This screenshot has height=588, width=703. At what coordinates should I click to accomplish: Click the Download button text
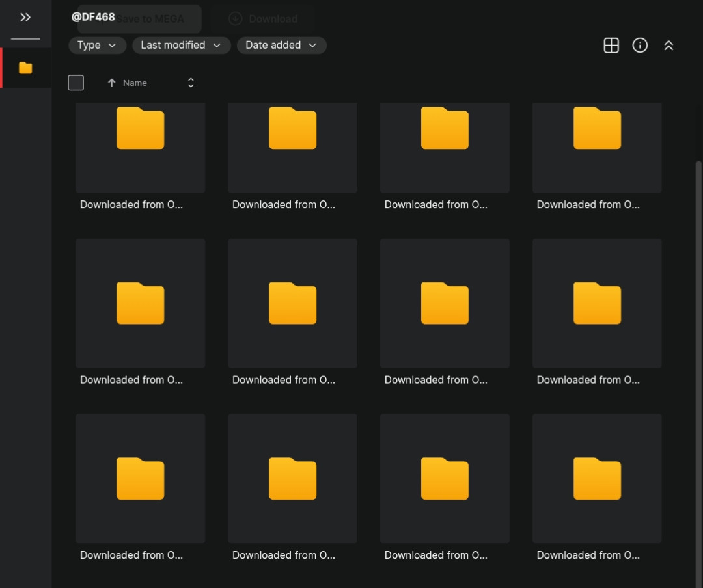(x=273, y=19)
